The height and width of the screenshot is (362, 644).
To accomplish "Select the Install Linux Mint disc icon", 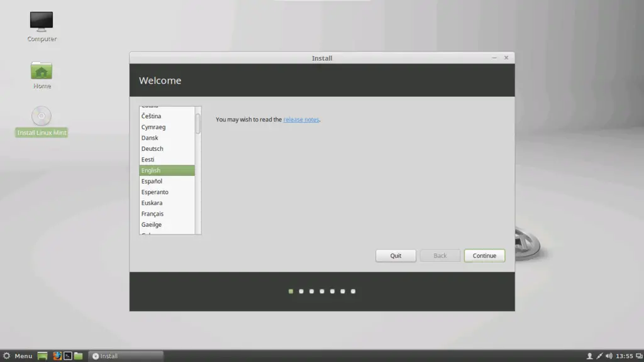I will 42,121.
